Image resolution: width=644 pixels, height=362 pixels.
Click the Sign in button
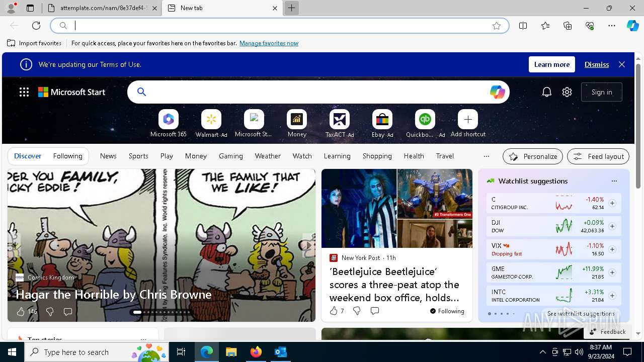pyautogui.click(x=602, y=92)
